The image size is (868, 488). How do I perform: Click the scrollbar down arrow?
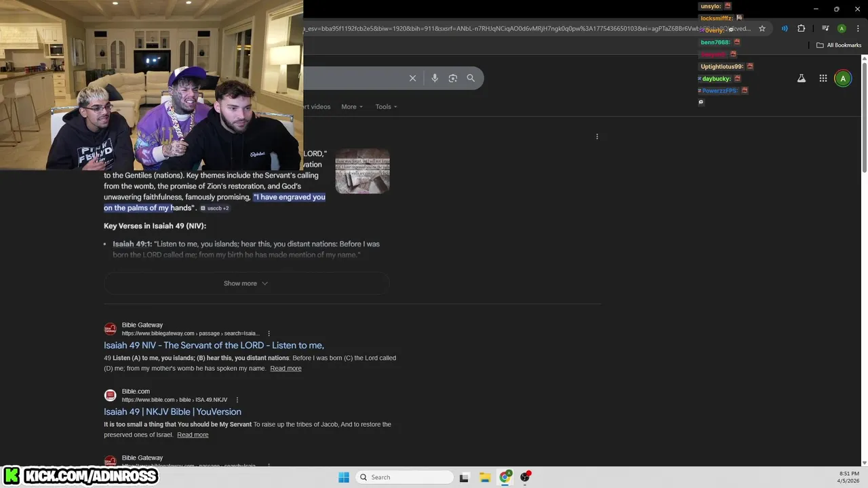(x=864, y=462)
